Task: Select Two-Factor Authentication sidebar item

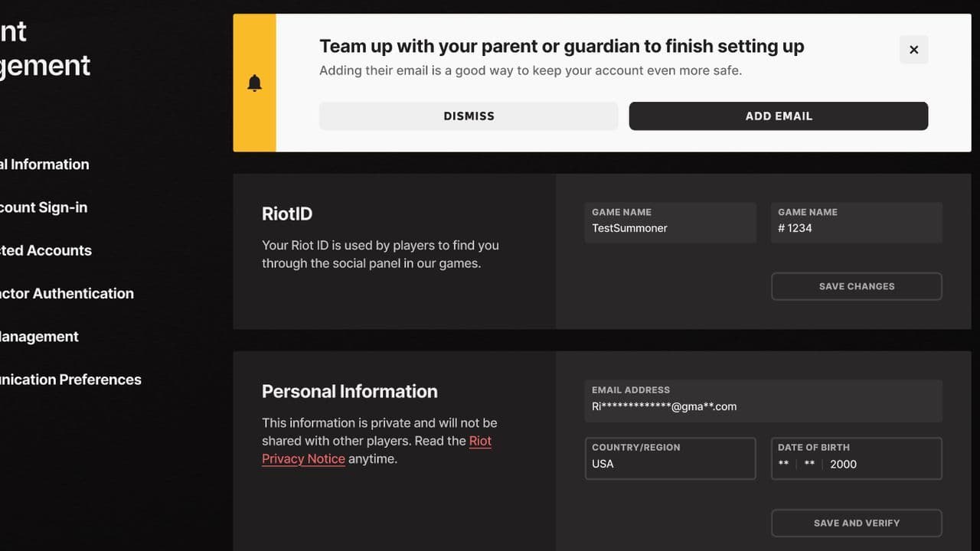Action: click(x=67, y=293)
